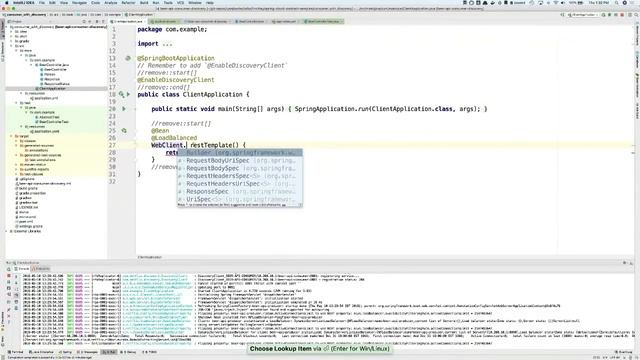
Task: Select BeerControllerTest in project tree
Action: coord(54,122)
